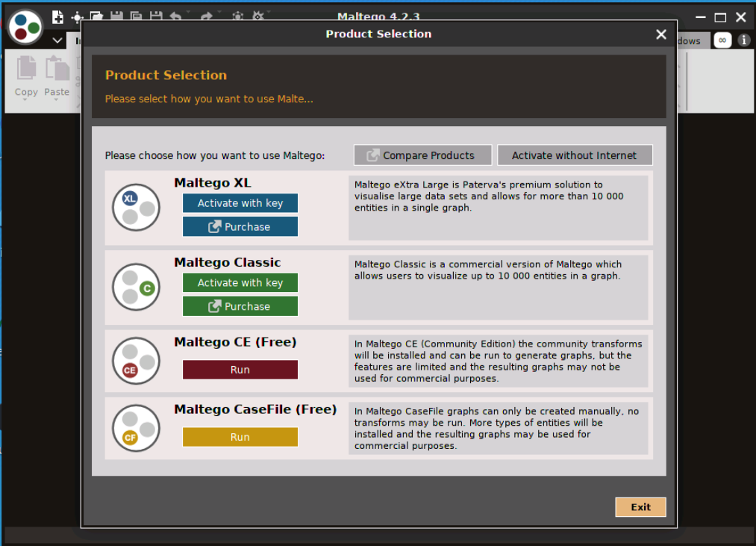The image size is (756, 546).
Task: Run Maltego CE (Free)
Action: pyautogui.click(x=240, y=370)
